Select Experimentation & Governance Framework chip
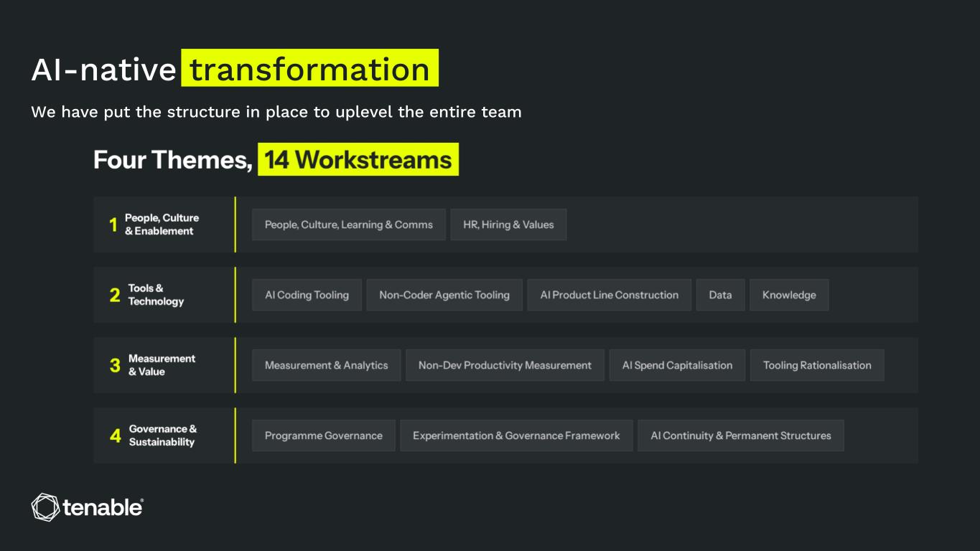Viewport: 980px width, 551px height. (516, 435)
